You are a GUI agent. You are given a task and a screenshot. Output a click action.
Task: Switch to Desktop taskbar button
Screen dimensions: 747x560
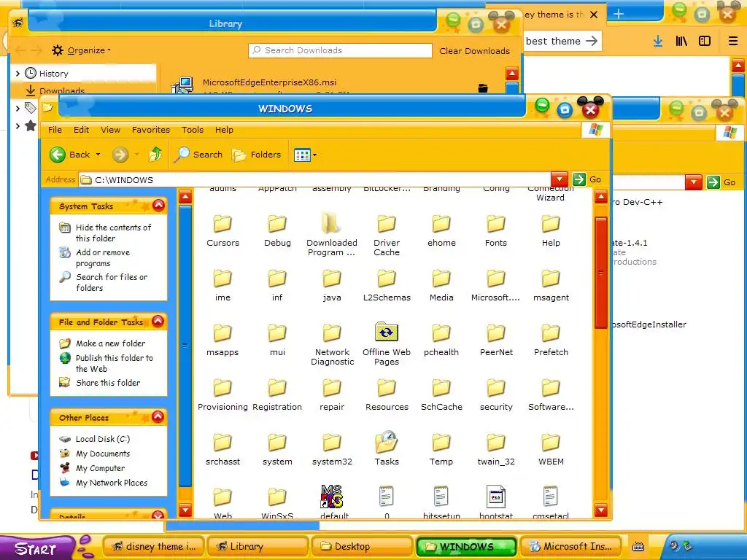[362, 547]
